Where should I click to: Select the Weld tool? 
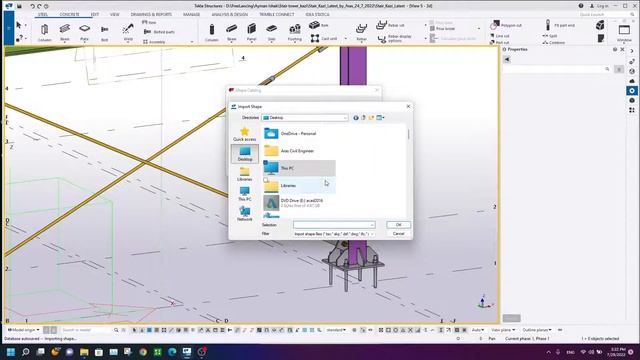point(128,32)
